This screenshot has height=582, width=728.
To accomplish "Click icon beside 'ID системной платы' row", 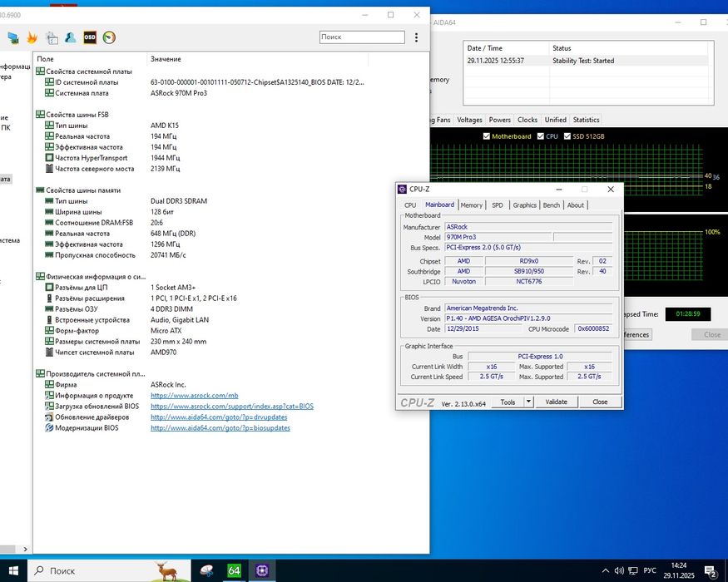I will 49,82.
